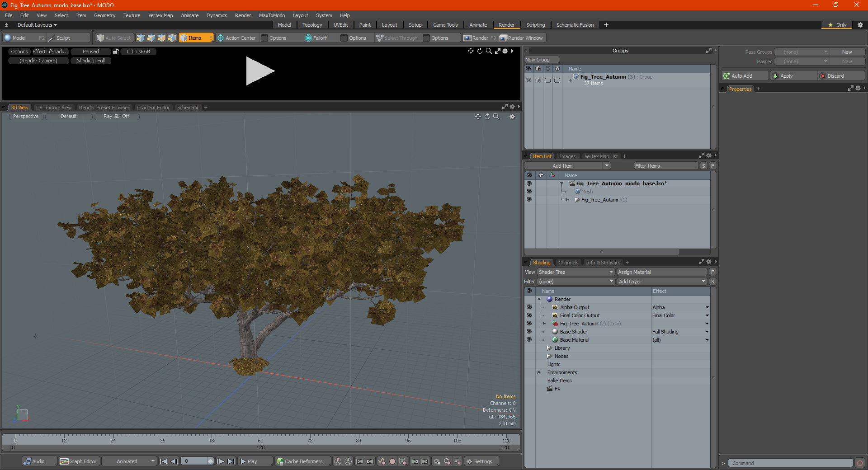The width and height of the screenshot is (868, 470).
Task: Toggle preview render lock icon
Action: (116, 52)
